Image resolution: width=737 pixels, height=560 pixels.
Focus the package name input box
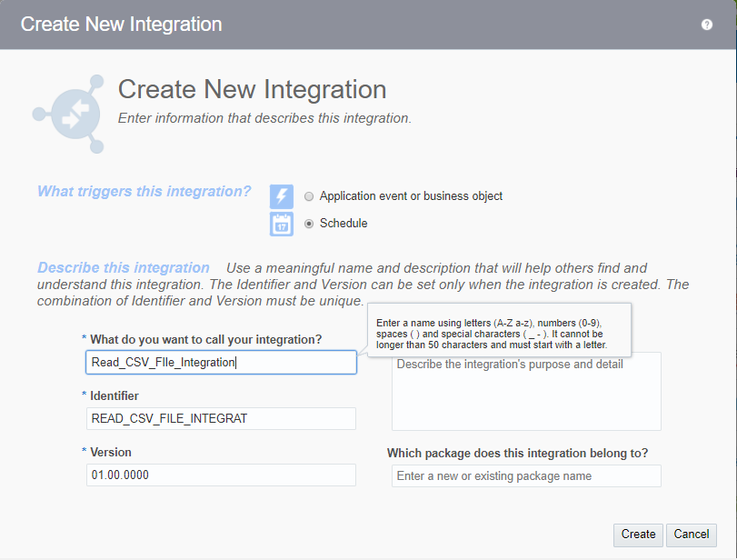coord(526,475)
